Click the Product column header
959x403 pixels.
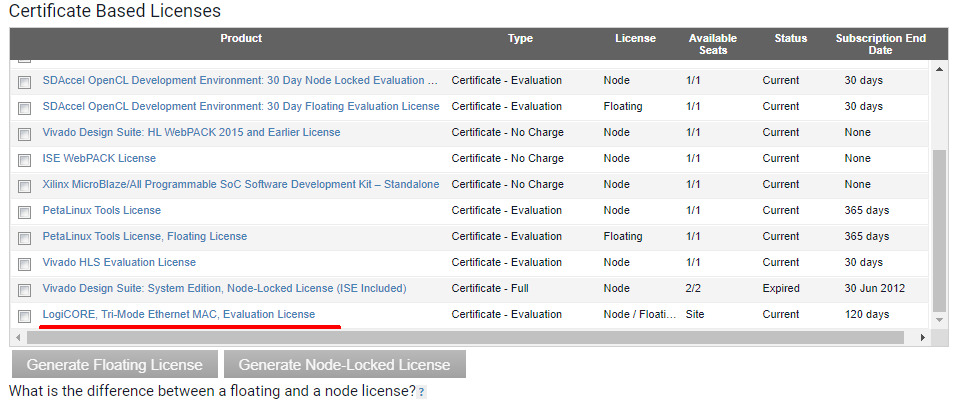tap(241, 39)
